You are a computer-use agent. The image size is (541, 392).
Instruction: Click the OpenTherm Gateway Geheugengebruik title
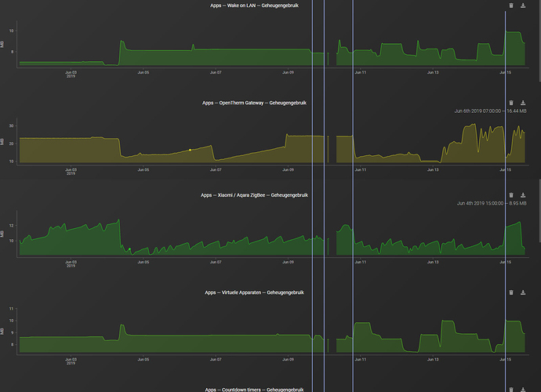point(254,103)
